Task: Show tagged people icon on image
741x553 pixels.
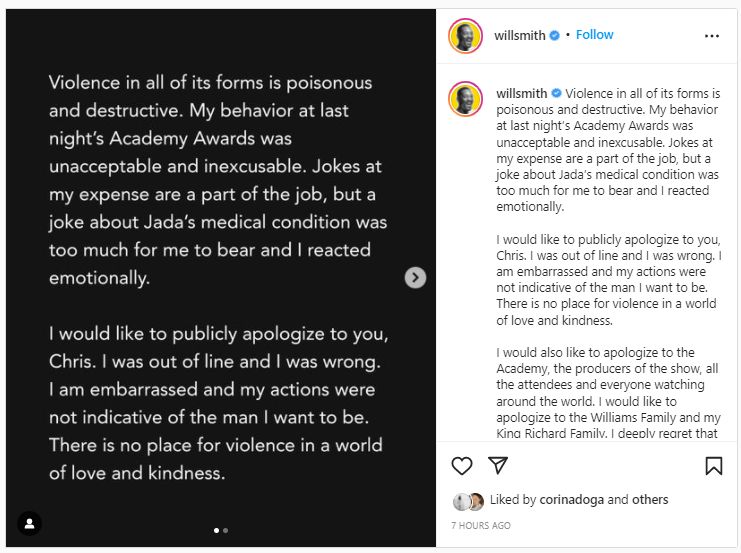Action: [30, 524]
